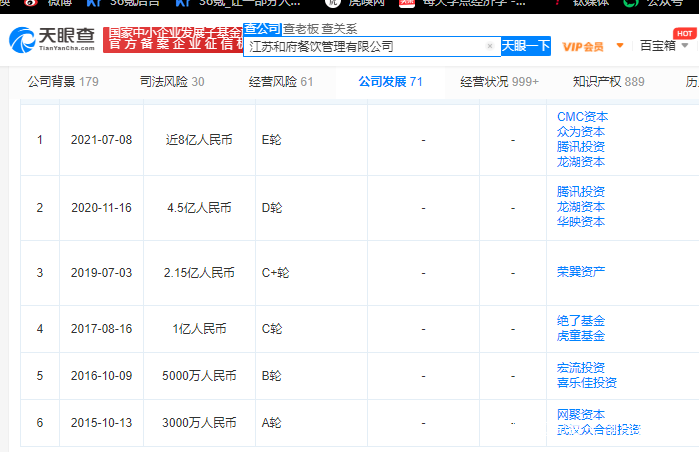Open the 经营状况 999+ tab
Image resolution: width=699 pixels, height=452 pixels.
tap(499, 82)
